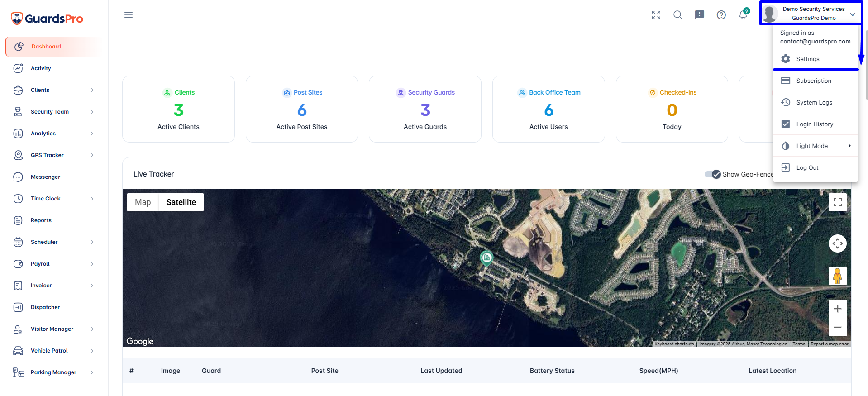868x396 pixels.
Task: Open the help question mark icon
Action: point(721,15)
